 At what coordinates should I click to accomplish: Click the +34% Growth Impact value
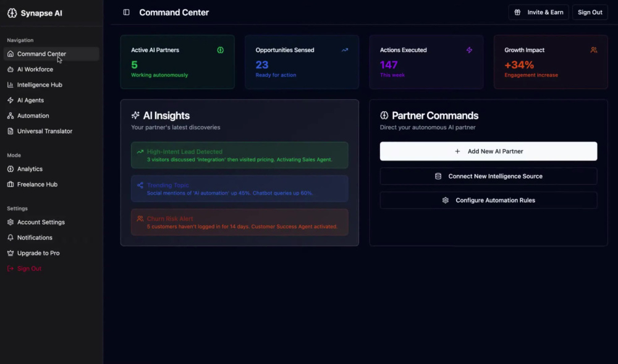[519, 65]
